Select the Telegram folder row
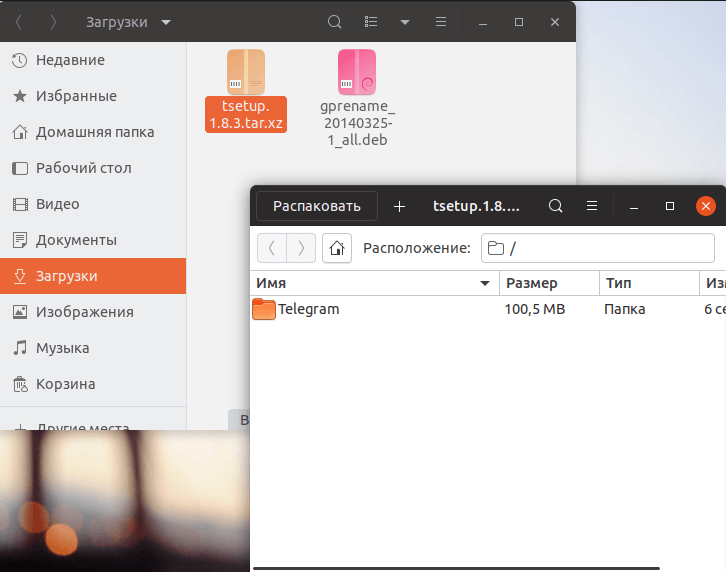726x572 pixels. tap(488, 309)
